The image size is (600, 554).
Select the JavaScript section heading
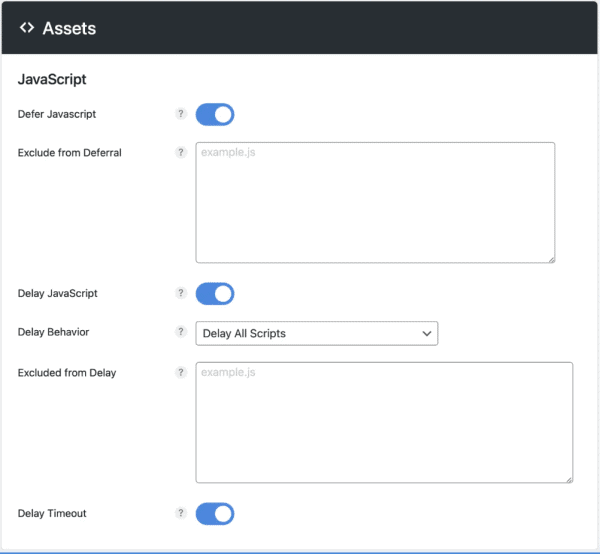[52, 79]
